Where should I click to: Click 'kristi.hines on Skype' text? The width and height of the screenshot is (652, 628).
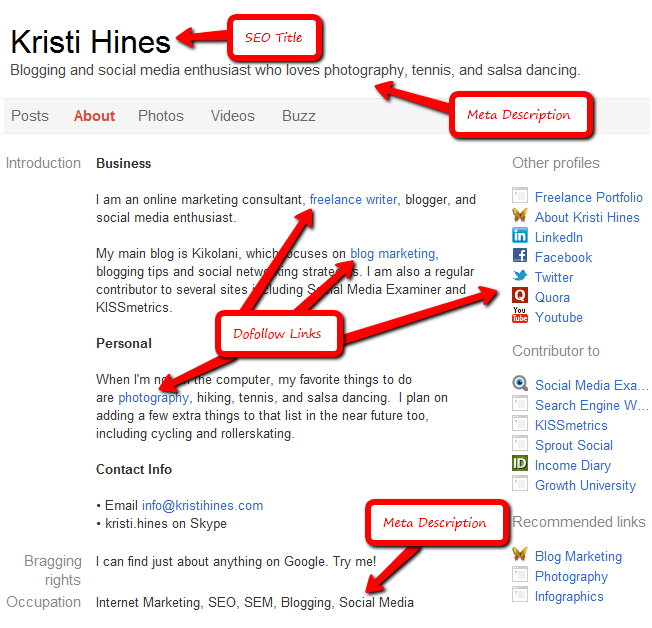pos(166,524)
